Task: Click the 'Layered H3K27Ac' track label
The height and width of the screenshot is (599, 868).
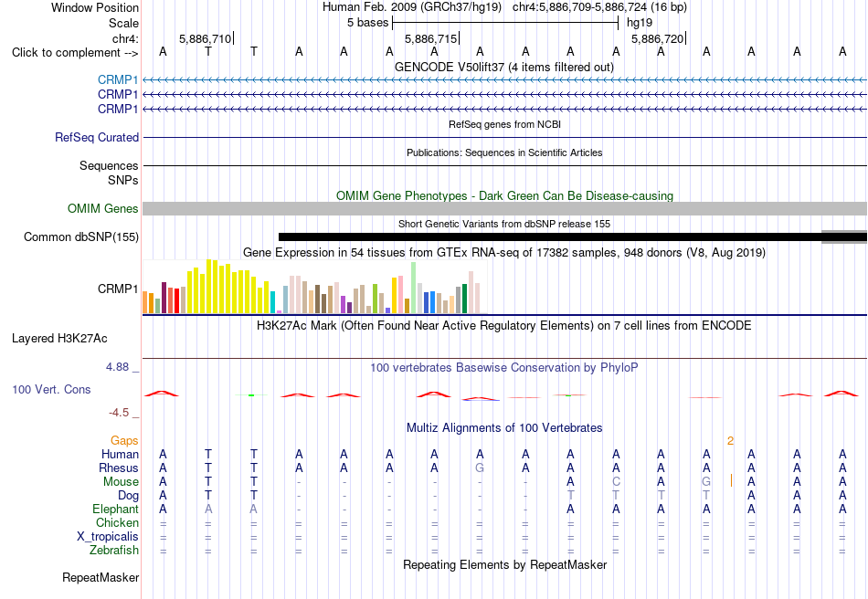Action: pyautogui.click(x=59, y=339)
